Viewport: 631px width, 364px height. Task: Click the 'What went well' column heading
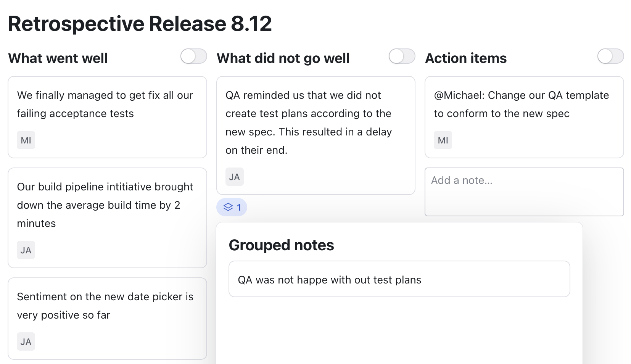(58, 58)
